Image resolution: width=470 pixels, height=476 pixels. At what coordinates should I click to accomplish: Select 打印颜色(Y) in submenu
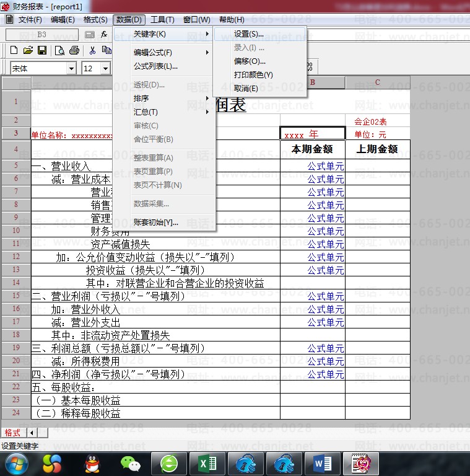click(260, 74)
